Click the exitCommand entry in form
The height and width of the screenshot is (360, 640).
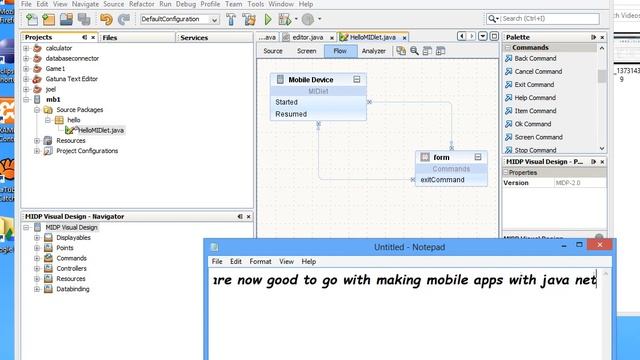click(442, 180)
